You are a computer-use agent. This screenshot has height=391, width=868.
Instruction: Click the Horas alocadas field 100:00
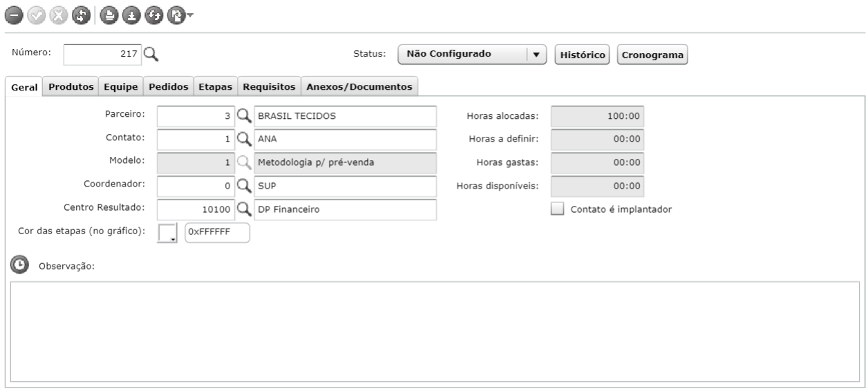(597, 116)
